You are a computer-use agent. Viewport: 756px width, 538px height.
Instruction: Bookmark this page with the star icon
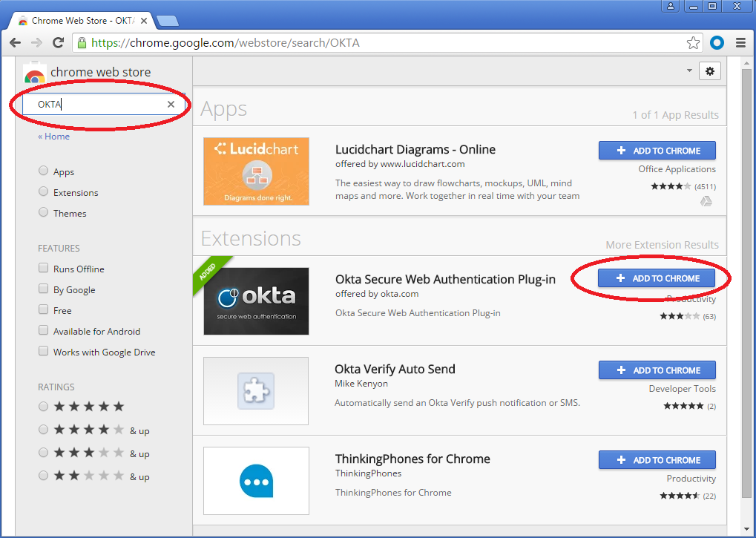click(x=693, y=43)
